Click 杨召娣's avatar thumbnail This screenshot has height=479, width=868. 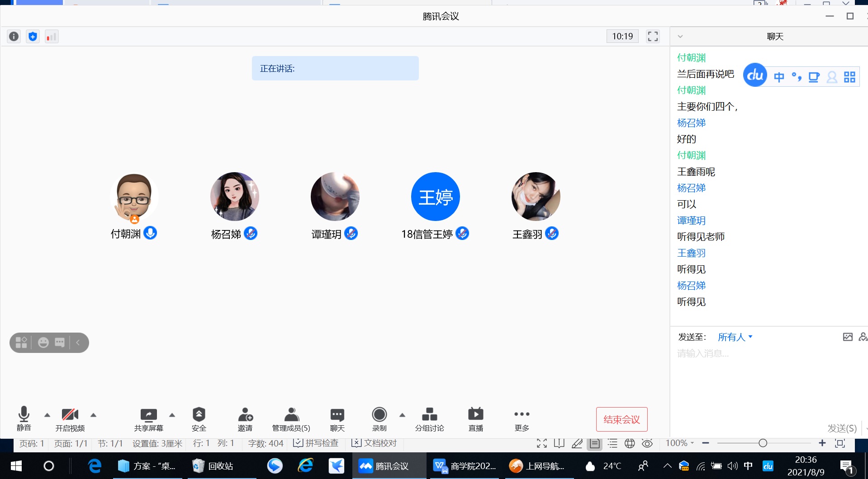[x=235, y=197]
